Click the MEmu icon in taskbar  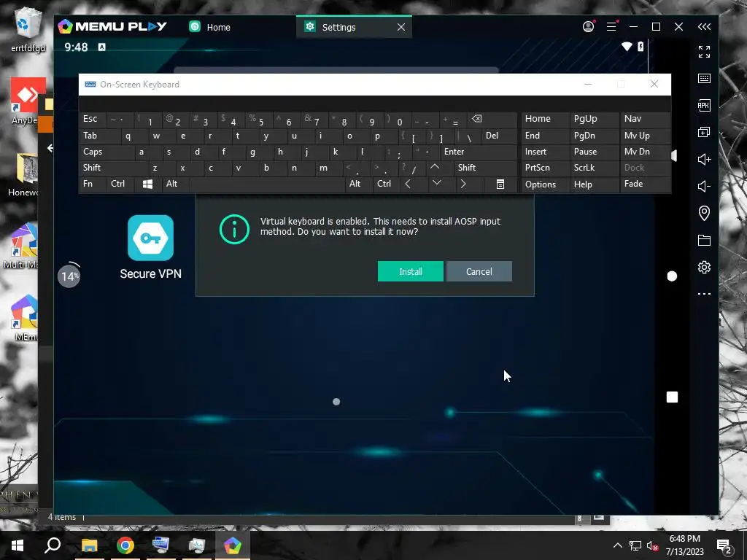click(x=233, y=545)
